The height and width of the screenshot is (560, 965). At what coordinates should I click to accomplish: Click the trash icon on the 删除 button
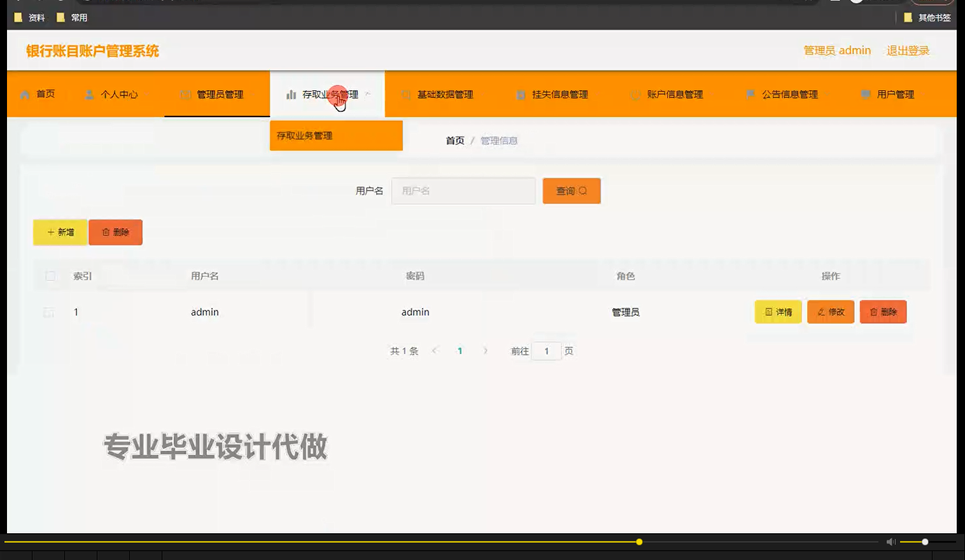coord(106,232)
